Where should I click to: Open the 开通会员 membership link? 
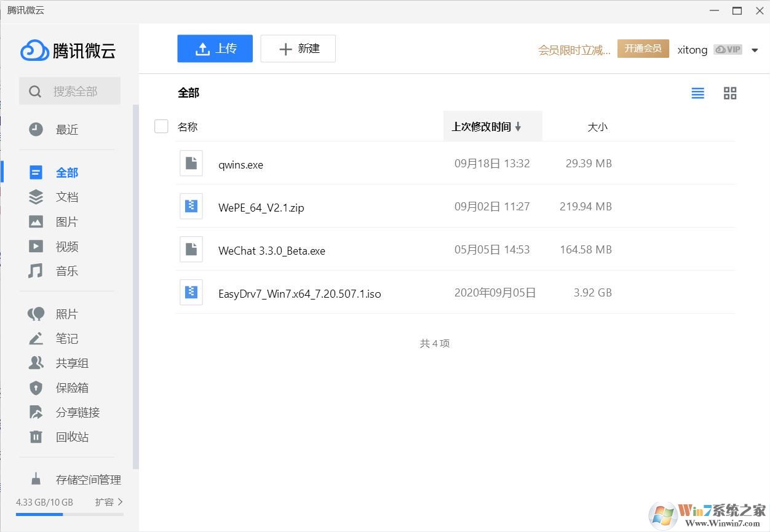(643, 48)
